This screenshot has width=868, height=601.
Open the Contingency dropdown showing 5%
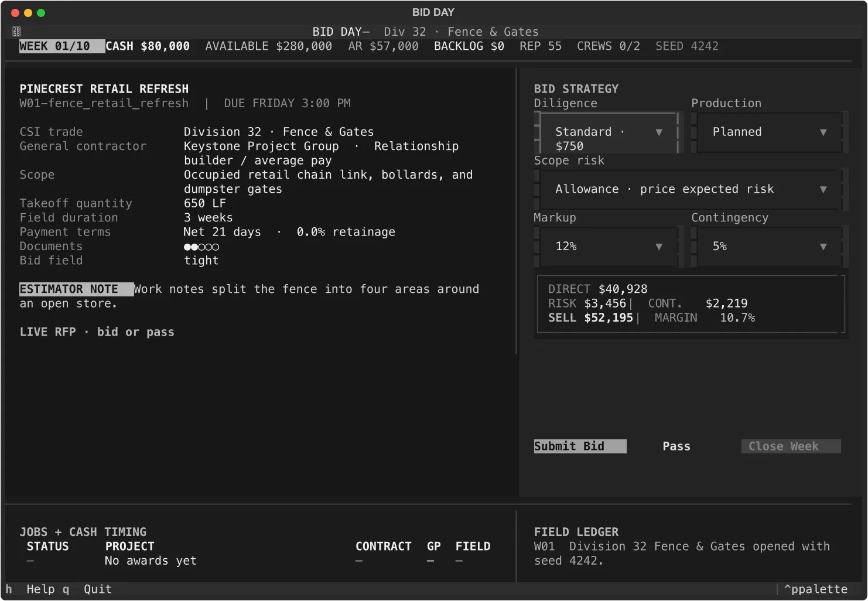point(769,247)
